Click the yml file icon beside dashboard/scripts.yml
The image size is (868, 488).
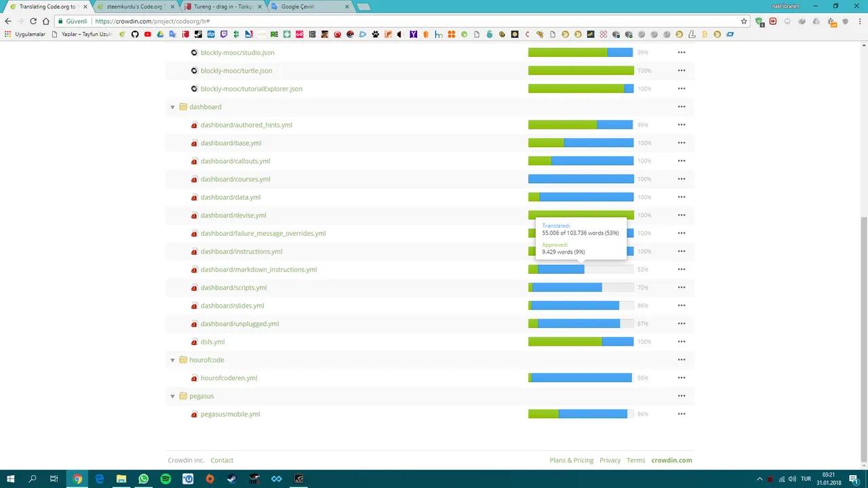click(194, 287)
